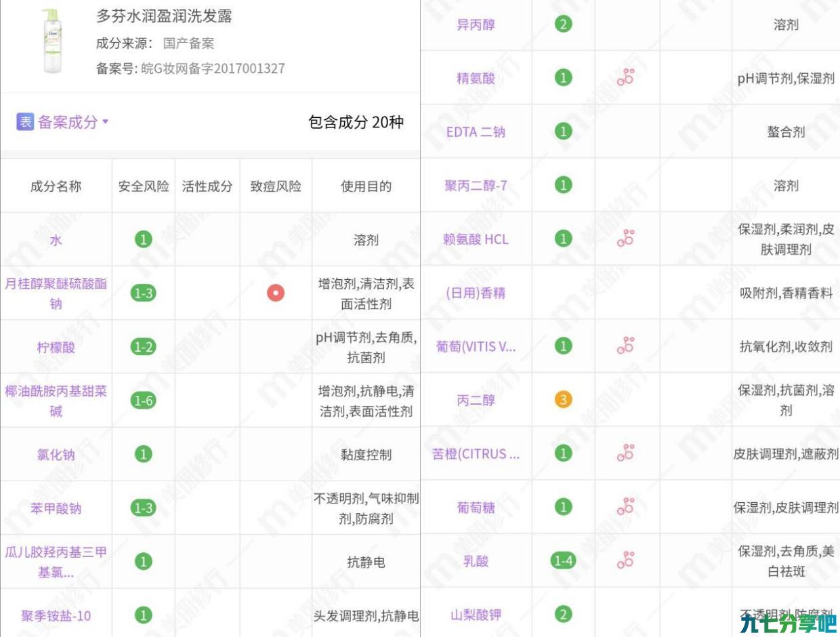Click the 致痘风险 column header
The height and width of the screenshot is (637, 840).
(276, 186)
